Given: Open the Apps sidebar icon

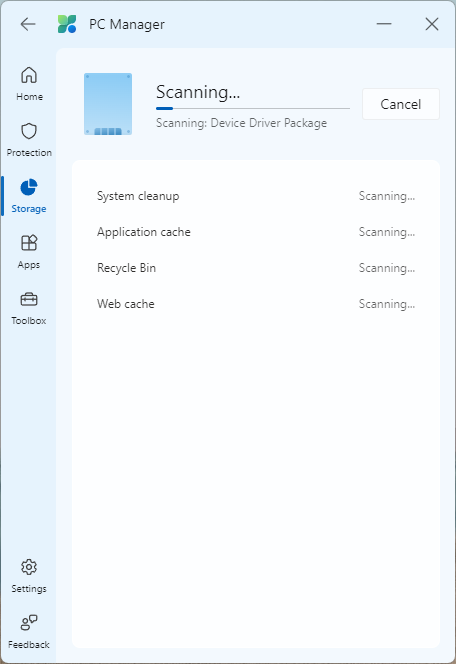Looking at the screenshot, I should click(x=29, y=243).
